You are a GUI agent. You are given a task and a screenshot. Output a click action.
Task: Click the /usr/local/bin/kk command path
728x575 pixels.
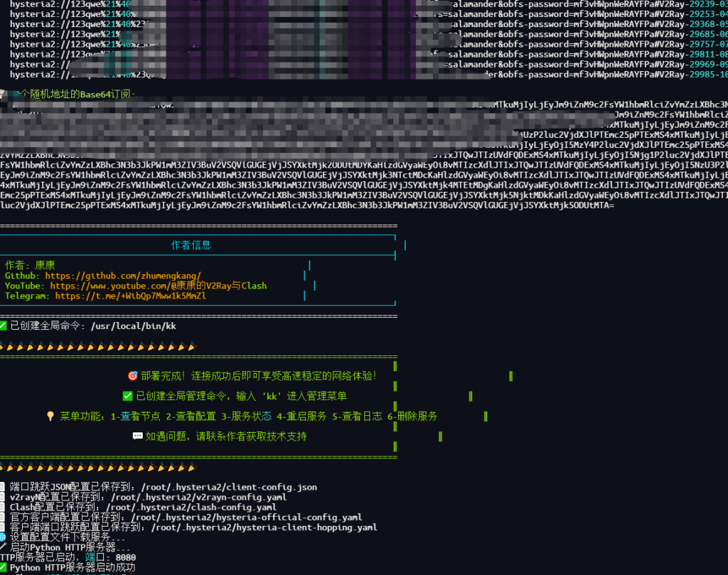pyautogui.click(x=133, y=326)
